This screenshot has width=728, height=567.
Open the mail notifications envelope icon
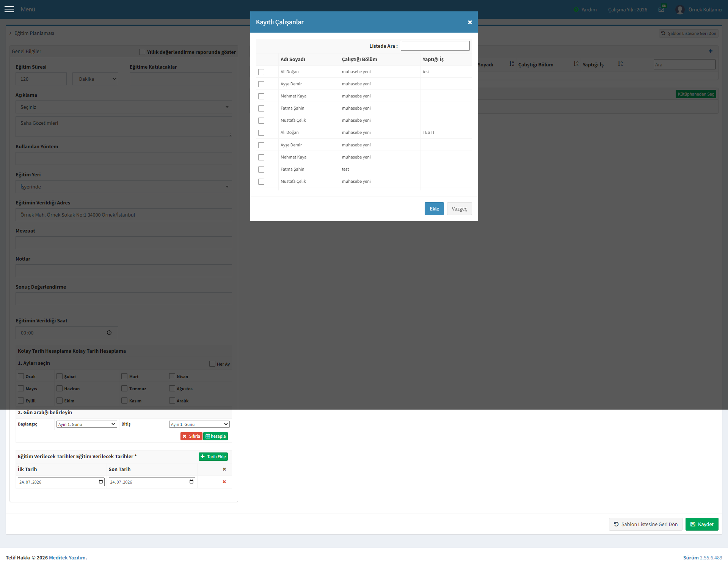pyautogui.click(x=661, y=9)
